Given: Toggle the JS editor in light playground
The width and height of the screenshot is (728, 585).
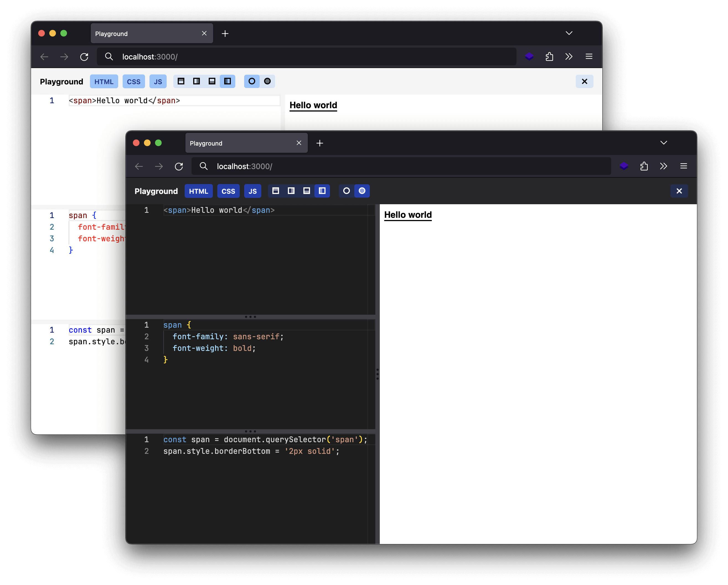Looking at the screenshot, I should coord(158,82).
